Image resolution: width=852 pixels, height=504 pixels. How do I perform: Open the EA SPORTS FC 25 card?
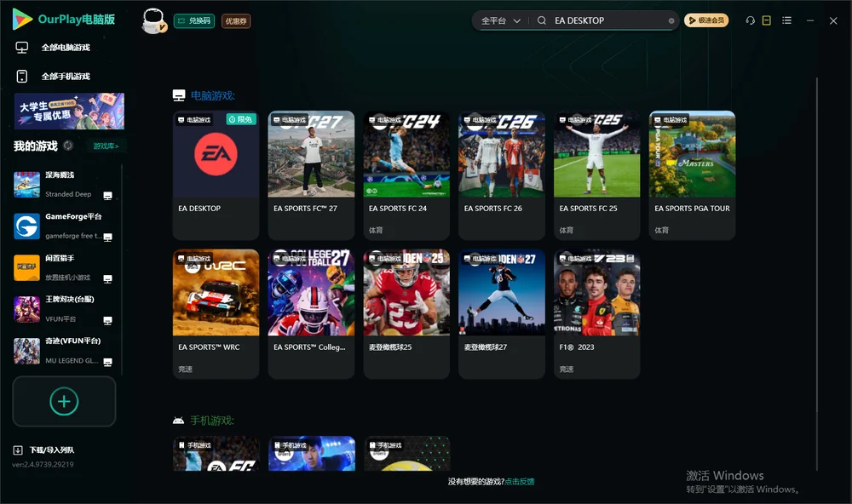(x=596, y=175)
